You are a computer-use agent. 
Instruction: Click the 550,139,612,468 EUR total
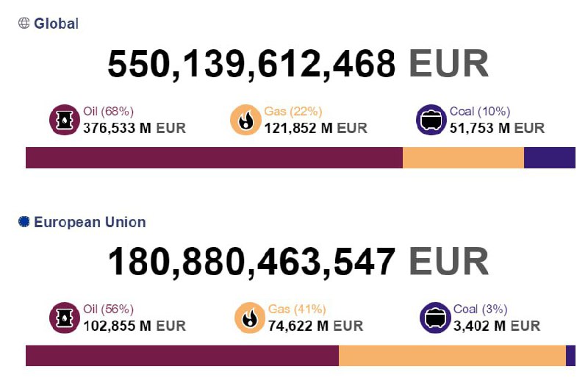(x=298, y=65)
